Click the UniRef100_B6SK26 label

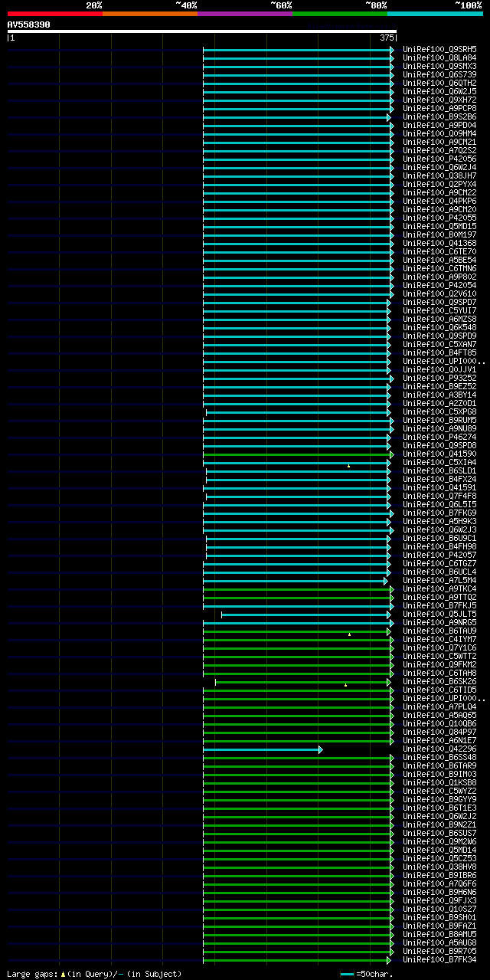point(439,681)
